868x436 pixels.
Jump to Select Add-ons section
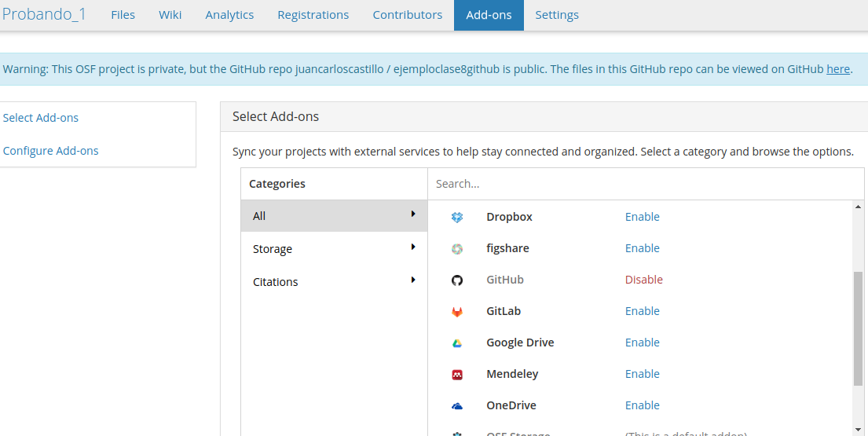click(x=40, y=118)
